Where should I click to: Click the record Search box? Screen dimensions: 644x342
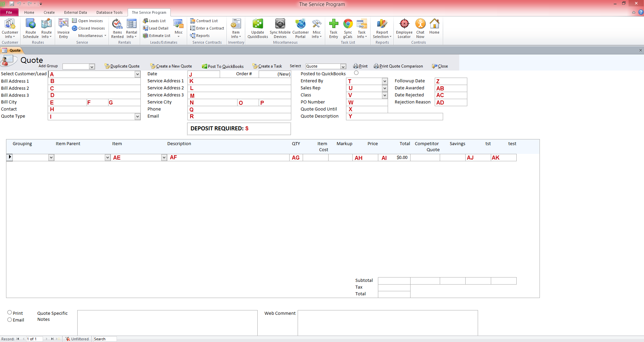(x=105, y=339)
